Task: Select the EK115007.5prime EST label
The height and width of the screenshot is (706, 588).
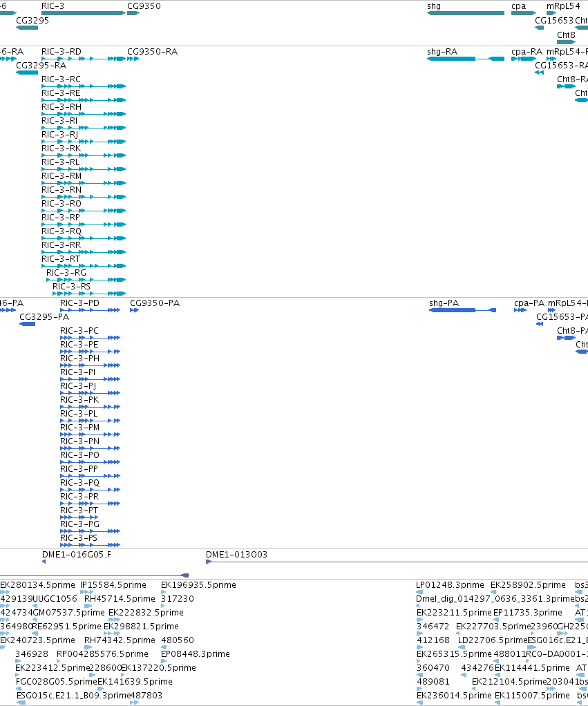Action: click(532, 696)
